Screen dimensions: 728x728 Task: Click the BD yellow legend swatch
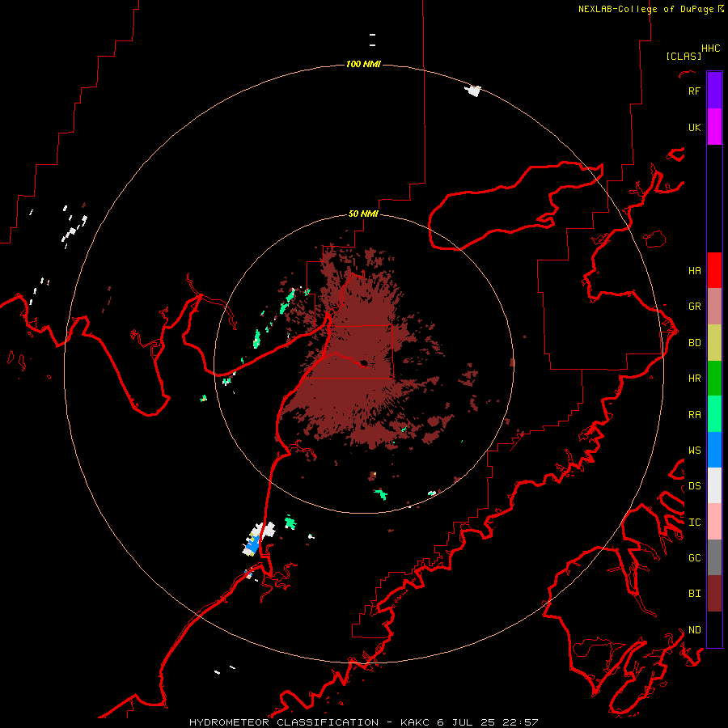(x=714, y=343)
